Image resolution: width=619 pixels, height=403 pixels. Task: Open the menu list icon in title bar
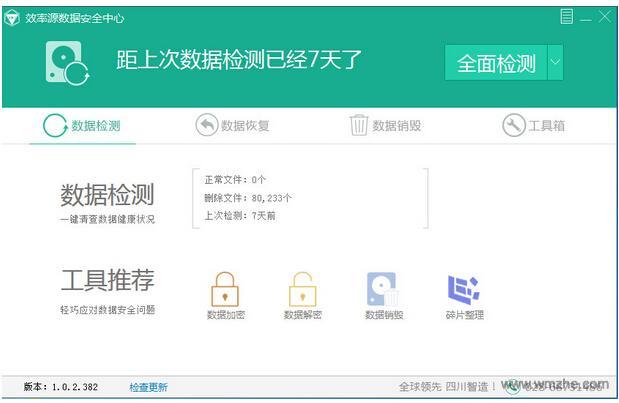566,17
